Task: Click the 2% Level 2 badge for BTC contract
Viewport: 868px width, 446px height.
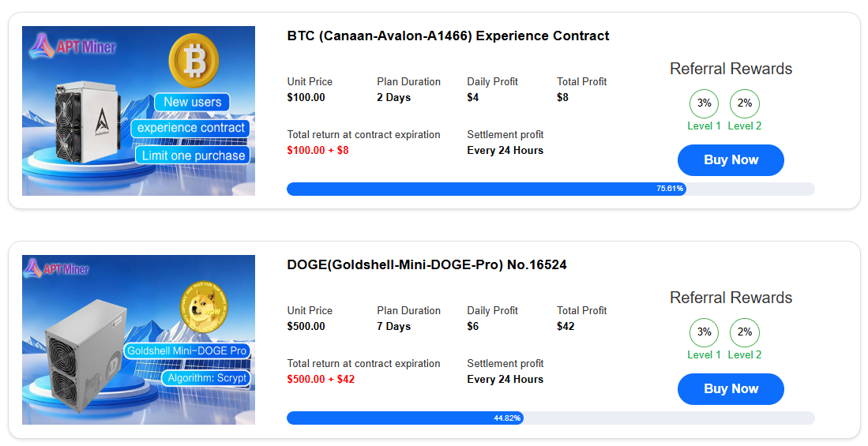Action: [x=745, y=103]
